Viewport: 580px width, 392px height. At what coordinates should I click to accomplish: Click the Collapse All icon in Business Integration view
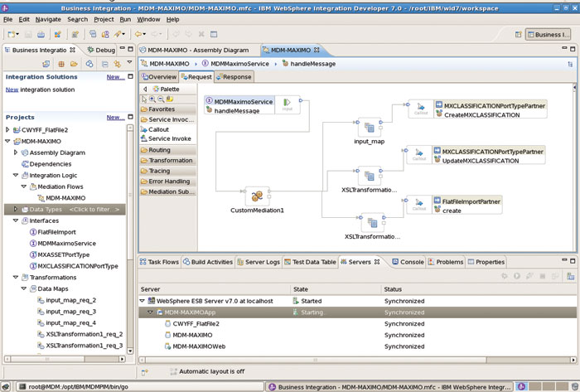coord(105,64)
